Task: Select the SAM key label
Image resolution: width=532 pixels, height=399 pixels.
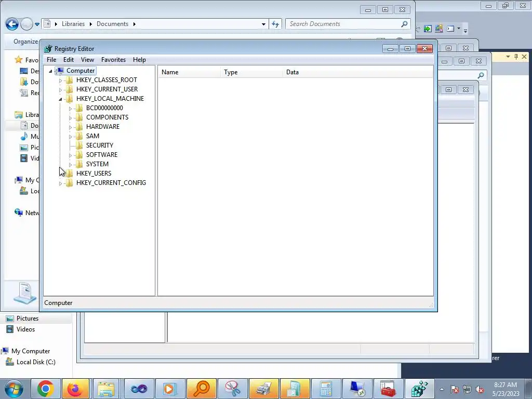Action: [92, 136]
